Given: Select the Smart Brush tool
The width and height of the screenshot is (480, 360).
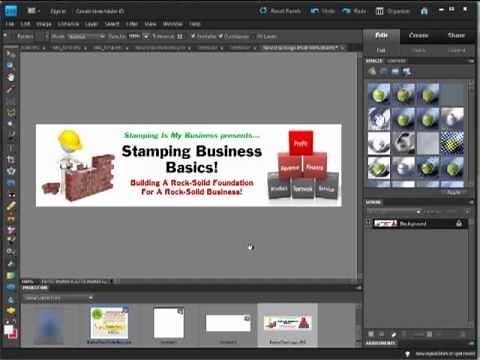Looking at the screenshot, I should 11,251.
